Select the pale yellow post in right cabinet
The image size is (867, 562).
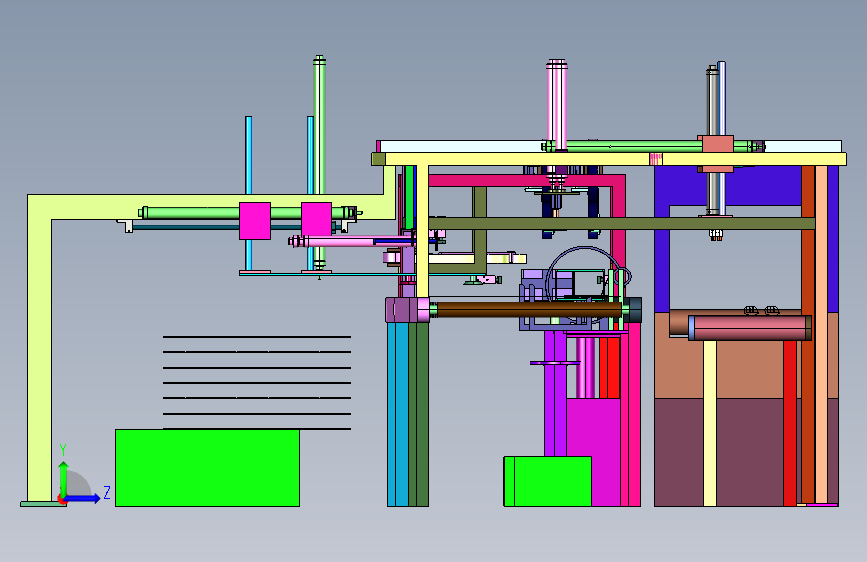(x=710, y=423)
